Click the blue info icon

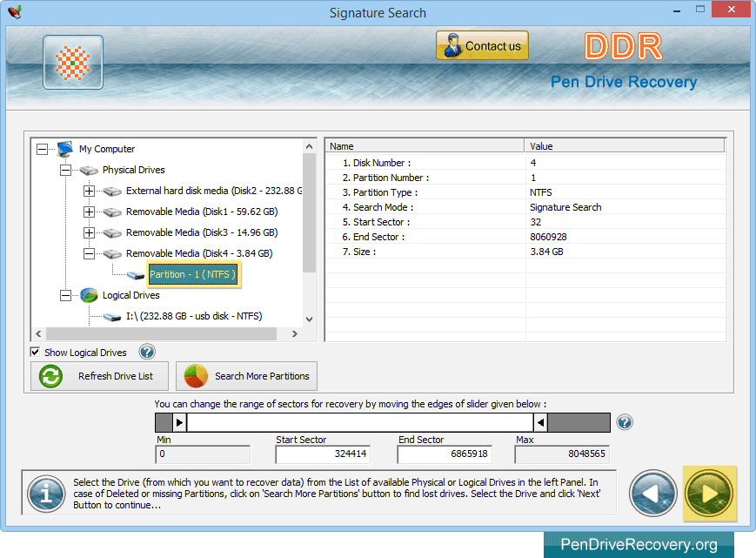pyautogui.click(x=46, y=494)
